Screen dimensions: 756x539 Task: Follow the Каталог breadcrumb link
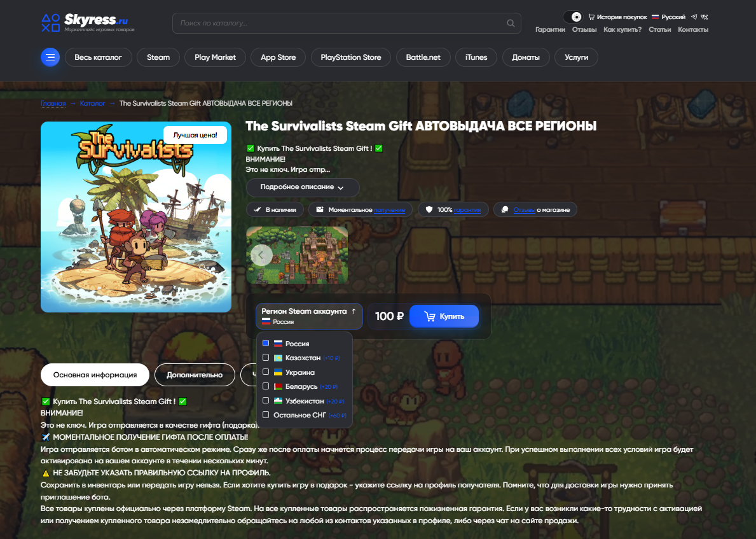pos(93,103)
